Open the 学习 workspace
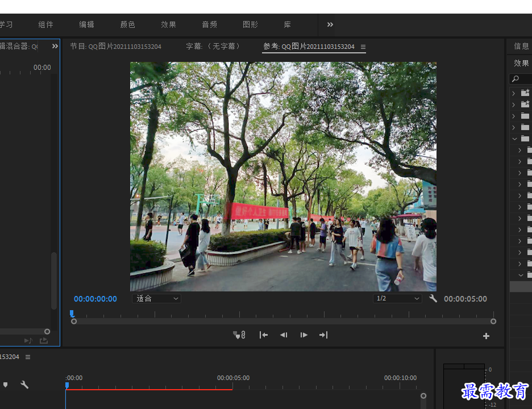Image resolution: width=532 pixels, height=409 pixels. 6,24
